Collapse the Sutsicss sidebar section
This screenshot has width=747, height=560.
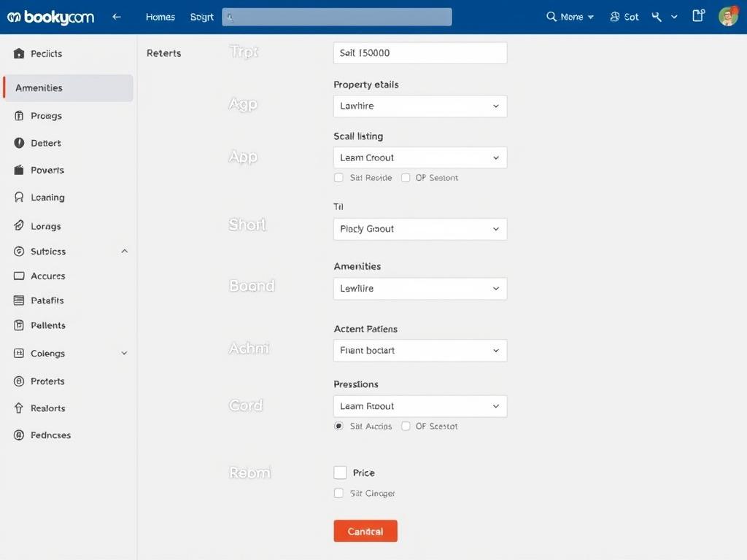pos(124,251)
